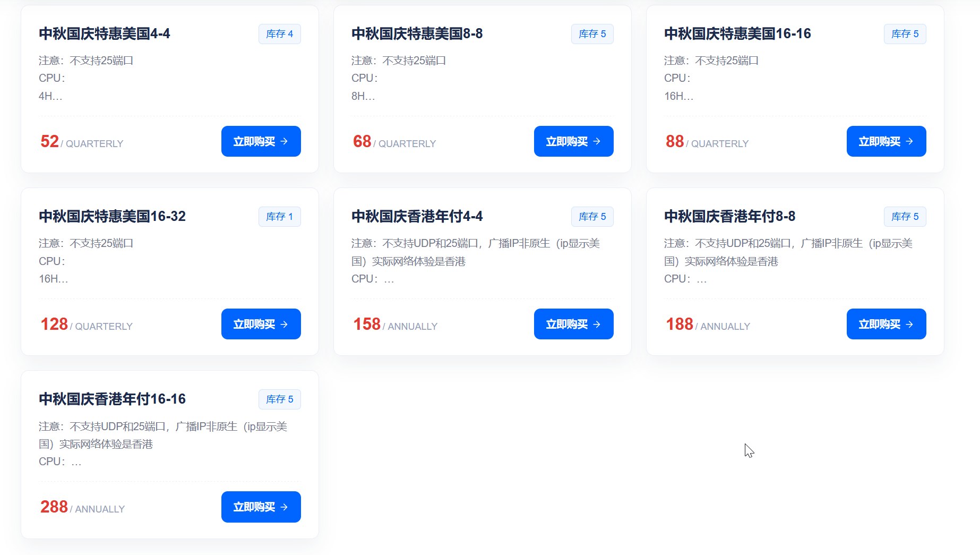The height and width of the screenshot is (555, 980).
Task: Click the price 128 / QUARTERLY
Action: (87, 324)
